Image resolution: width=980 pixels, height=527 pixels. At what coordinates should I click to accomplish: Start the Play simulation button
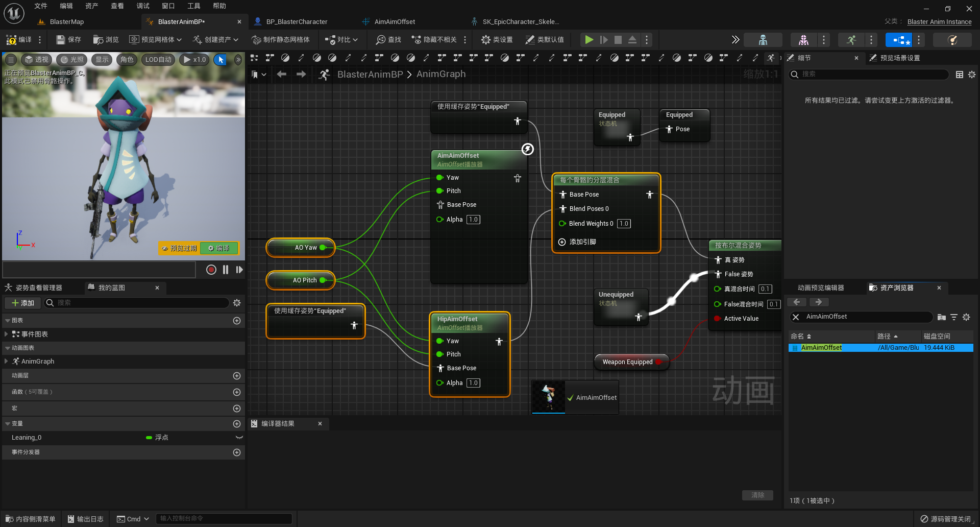tap(589, 40)
